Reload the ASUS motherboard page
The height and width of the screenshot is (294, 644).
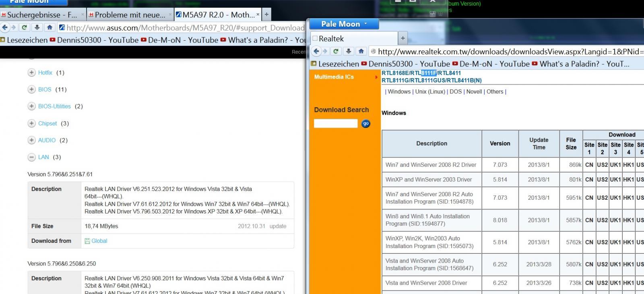coord(24,27)
